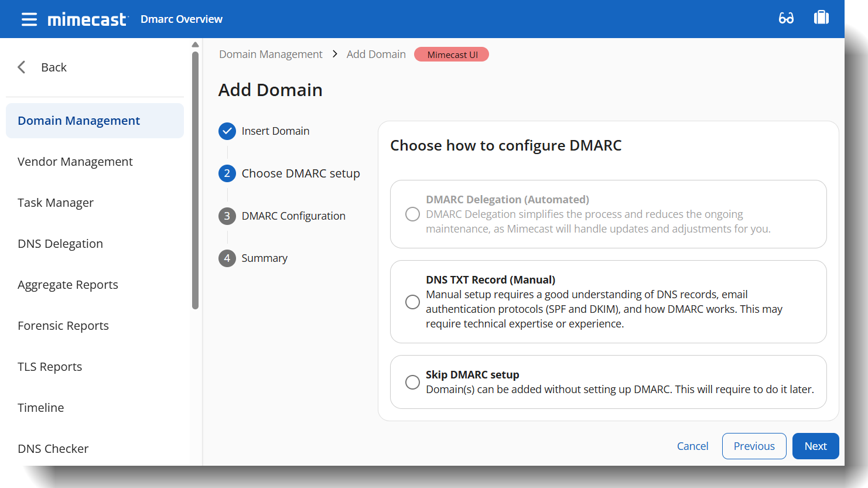The width and height of the screenshot is (868, 488).
Task: Click the glasses icon in header
Action: click(786, 18)
